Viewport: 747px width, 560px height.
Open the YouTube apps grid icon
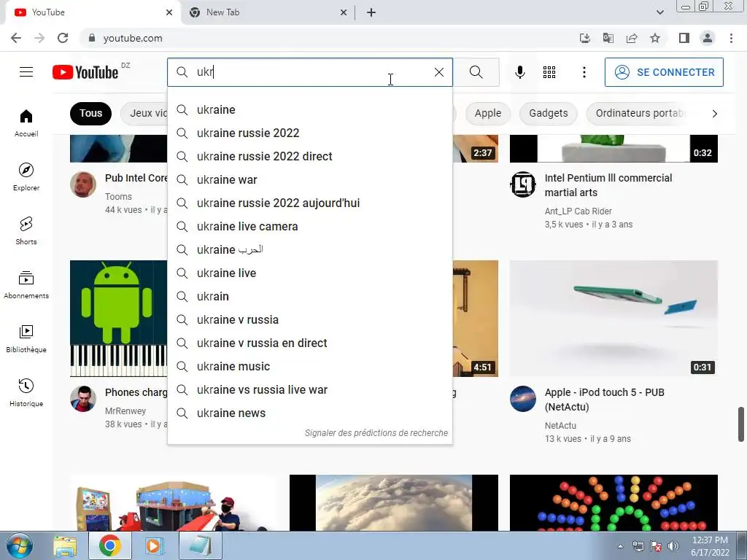pos(549,72)
